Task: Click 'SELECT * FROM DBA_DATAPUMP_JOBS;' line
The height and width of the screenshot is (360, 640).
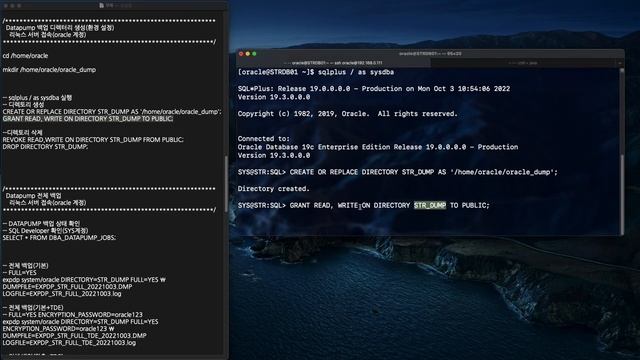Action: tap(59, 238)
